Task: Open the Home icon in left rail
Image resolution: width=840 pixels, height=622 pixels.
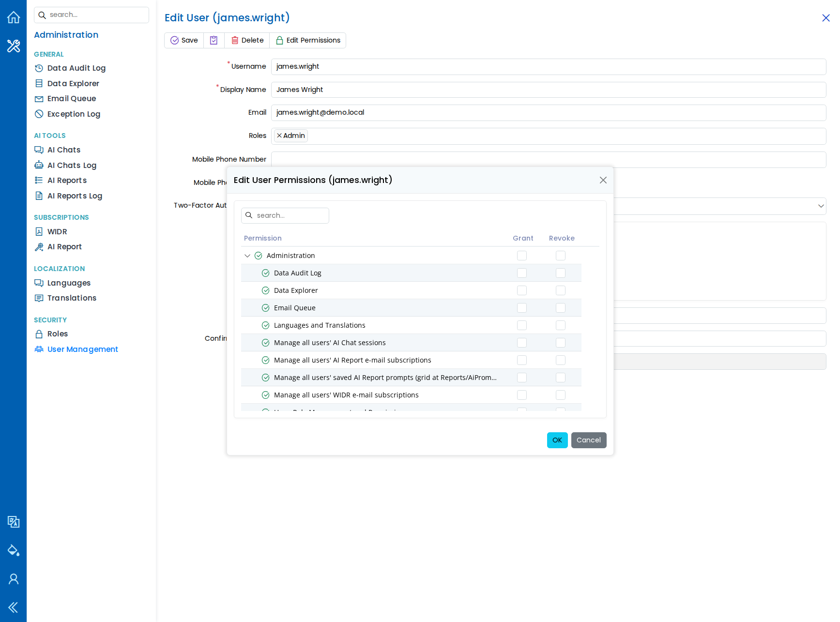Action: click(x=14, y=17)
